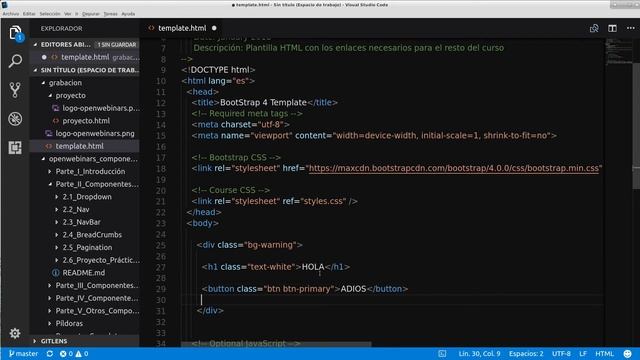Expand the Parte_I_Introducción folder
640x360 pixels.
(x=50, y=171)
